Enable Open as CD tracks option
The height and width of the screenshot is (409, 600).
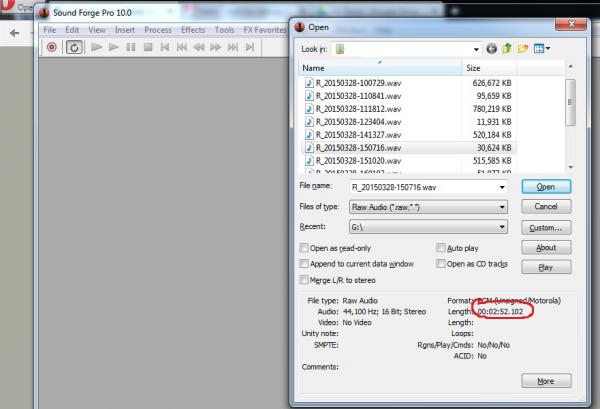(441, 263)
